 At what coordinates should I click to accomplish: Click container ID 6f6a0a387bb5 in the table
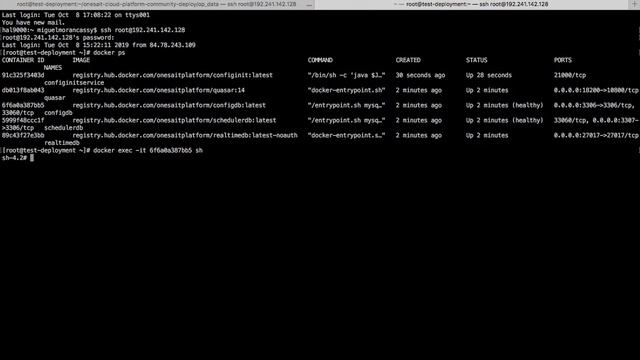coord(23,105)
